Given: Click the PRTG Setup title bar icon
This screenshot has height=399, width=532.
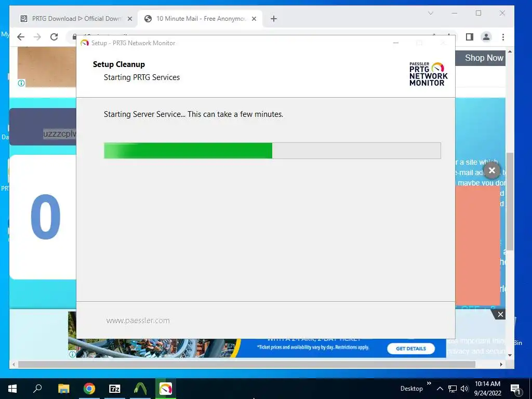Looking at the screenshot, I should [x=85, y=43].
